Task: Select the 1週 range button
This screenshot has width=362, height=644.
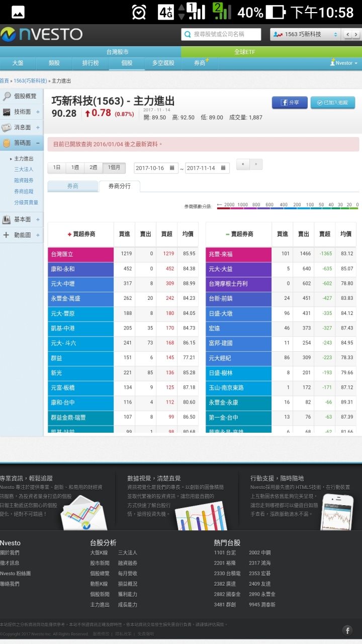Action: [x=75, y=168]
